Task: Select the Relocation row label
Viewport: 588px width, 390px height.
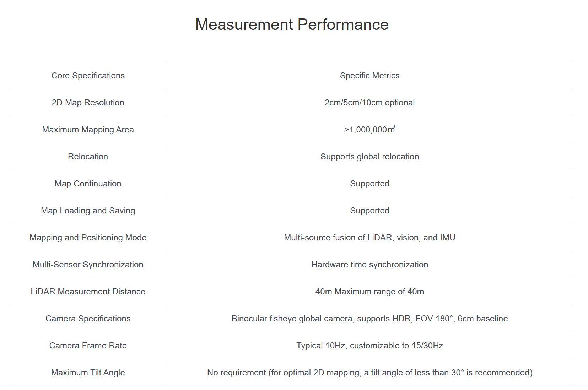Action: click(x=88, y=157)
